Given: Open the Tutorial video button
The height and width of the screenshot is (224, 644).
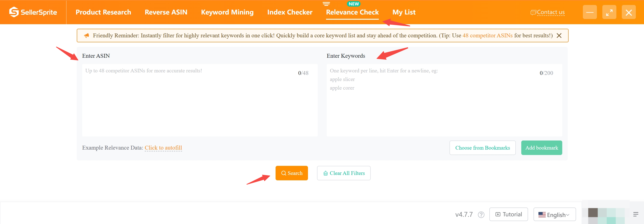Looking at the screenshot, I should [x=508, y=214].
